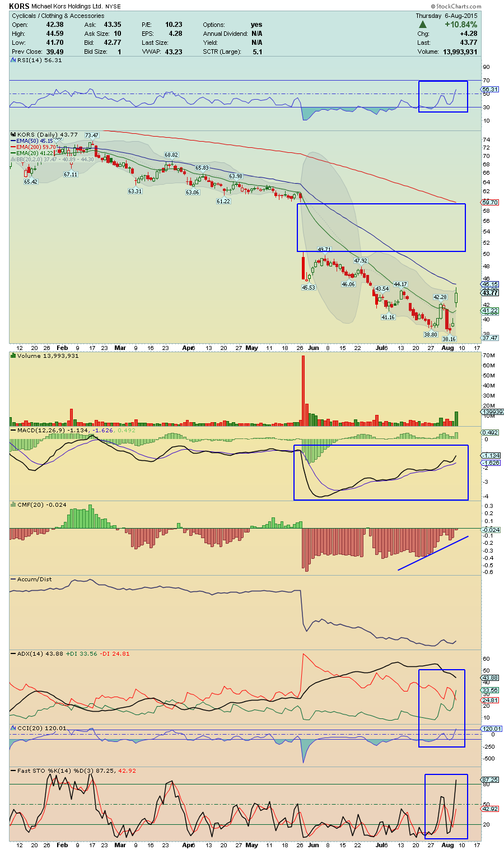This screenshot has width=504, height=850.
Task: Click the icon beside the CCI(20) title
Action: pos(13,728)
